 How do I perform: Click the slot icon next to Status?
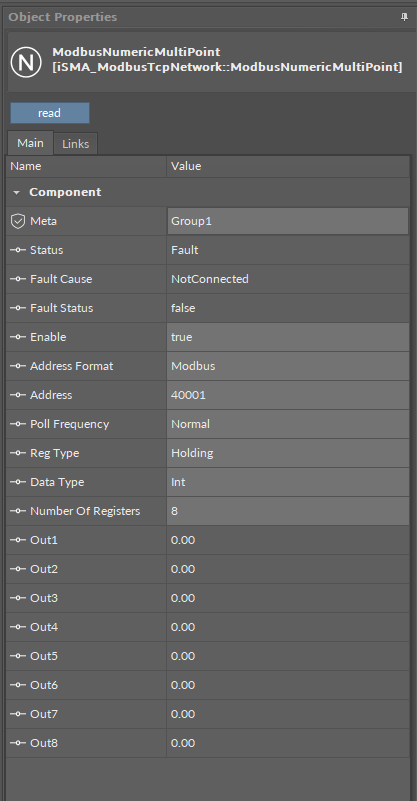click(x=18, y=250)
